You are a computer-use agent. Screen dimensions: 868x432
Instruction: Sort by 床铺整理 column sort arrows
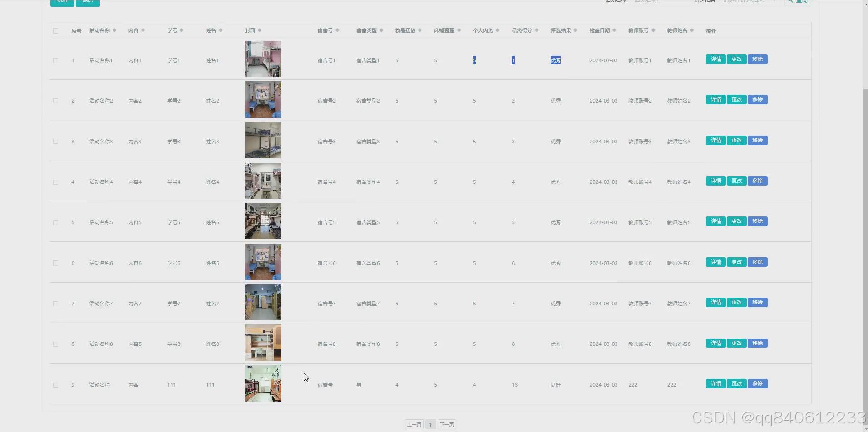click(x=459, y=30)
